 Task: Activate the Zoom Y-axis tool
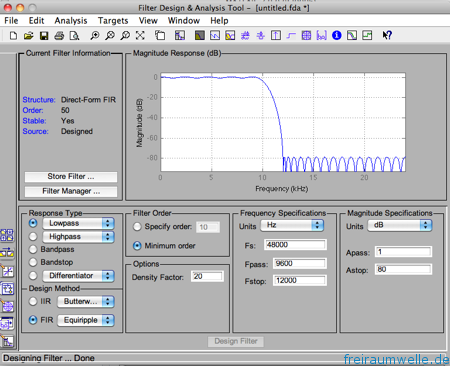(125, 35)
